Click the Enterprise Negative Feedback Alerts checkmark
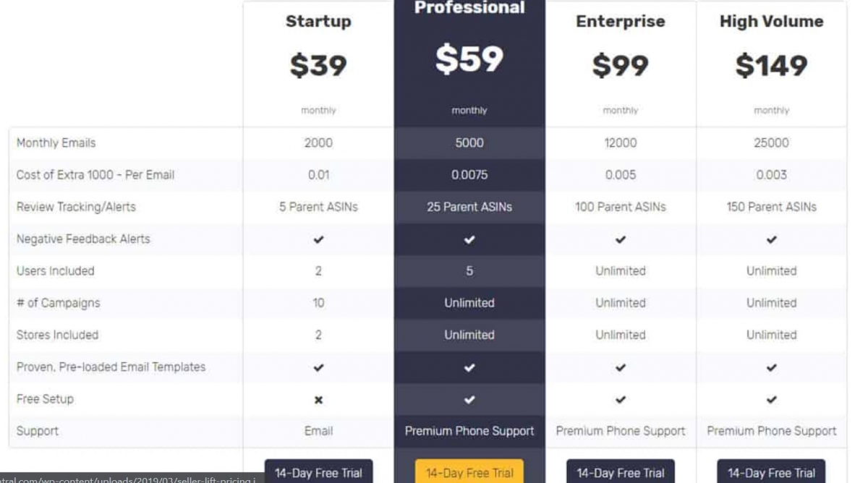 [621, 239]
